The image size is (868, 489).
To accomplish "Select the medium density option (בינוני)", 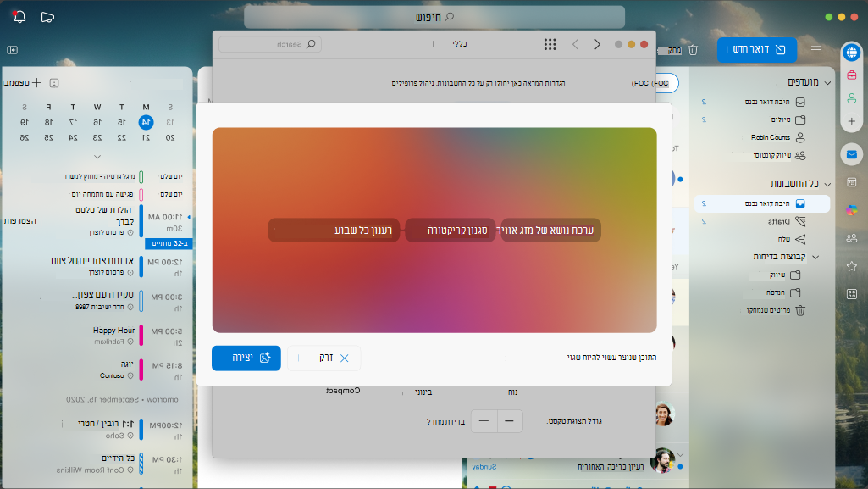I will click(423, 392).
